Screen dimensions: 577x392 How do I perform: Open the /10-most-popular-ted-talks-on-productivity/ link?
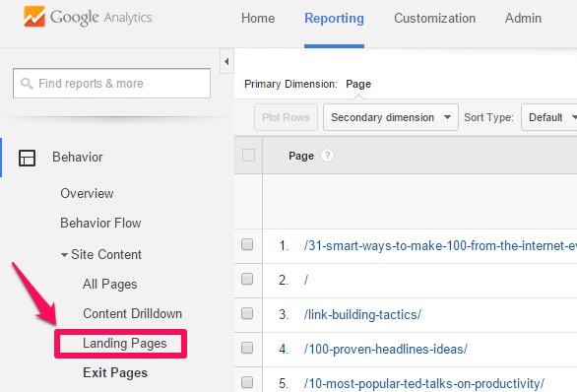[x=424, y=383]
